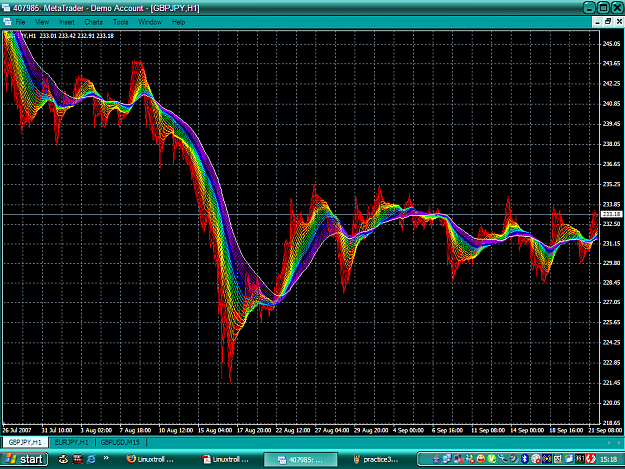
Task: Launch the first quick launch icon beside start
Action: (63, 459)
